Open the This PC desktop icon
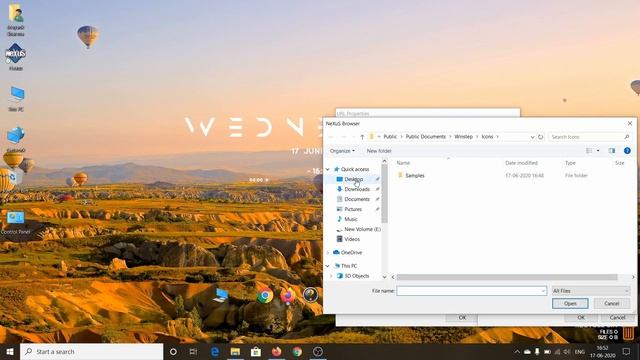The image size is (640, 360). pyautogui.click(x=16, y=99)
